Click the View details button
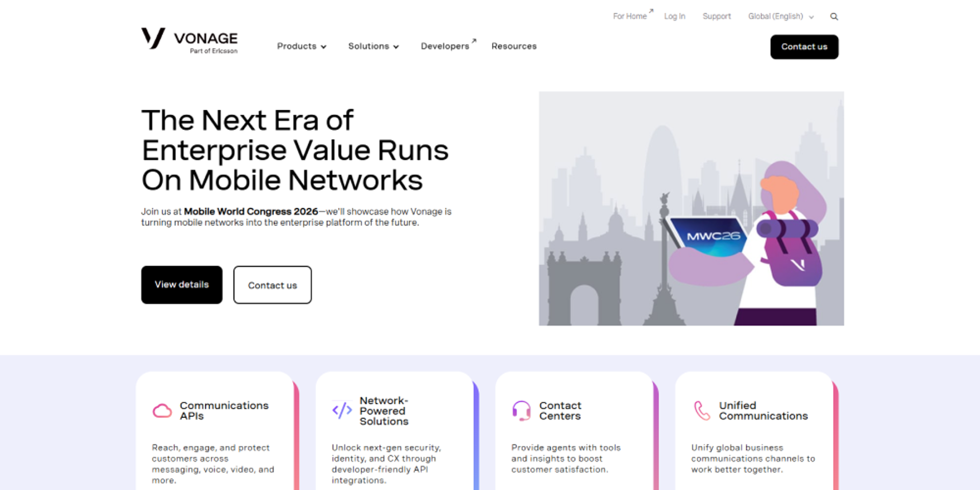This screenshot has width=980, height=490. pyautogui.click(x=182, y=285)
